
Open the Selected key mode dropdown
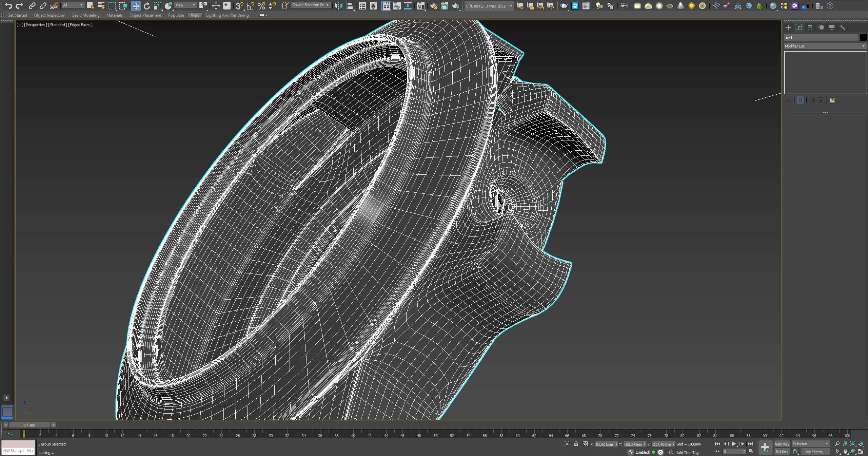(x=810, y=444)
